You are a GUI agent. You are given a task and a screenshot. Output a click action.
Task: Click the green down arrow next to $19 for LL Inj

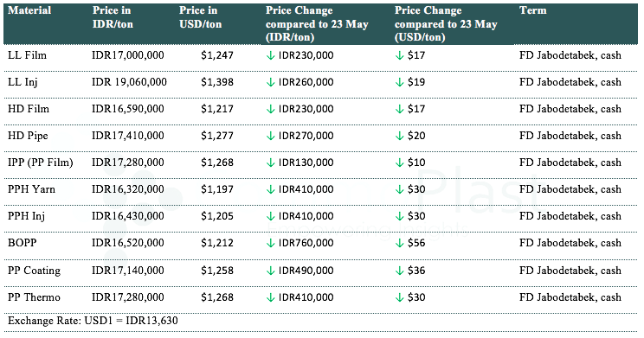(399, 82)
